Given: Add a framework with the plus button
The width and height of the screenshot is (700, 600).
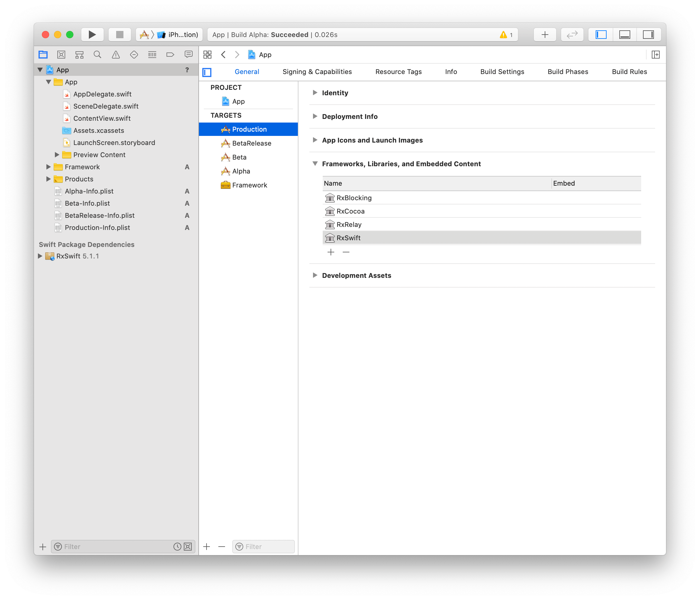Looking at the screenshot, I should coord(331,252).
